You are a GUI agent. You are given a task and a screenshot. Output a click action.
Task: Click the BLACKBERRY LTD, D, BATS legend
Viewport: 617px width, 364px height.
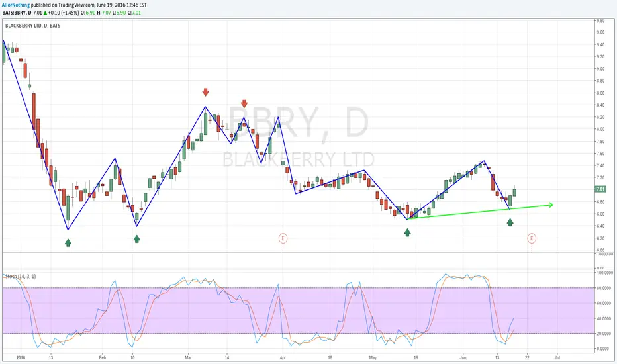point(32,26)
